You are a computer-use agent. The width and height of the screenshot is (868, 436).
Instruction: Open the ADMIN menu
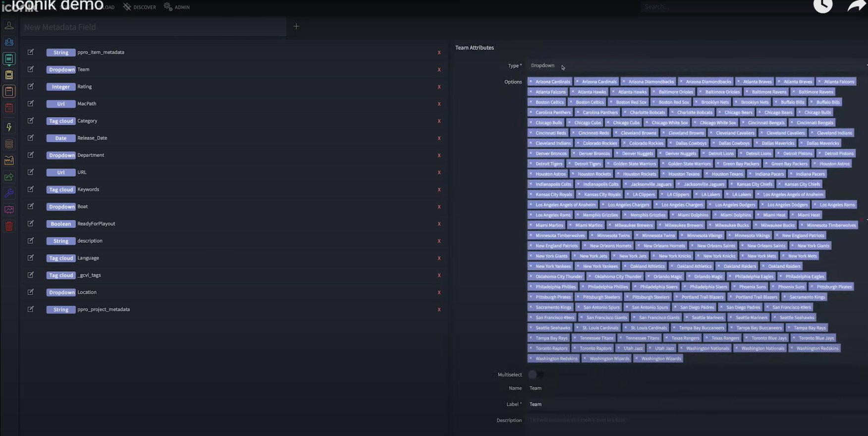pyautogui.click(x=177, y=7)
